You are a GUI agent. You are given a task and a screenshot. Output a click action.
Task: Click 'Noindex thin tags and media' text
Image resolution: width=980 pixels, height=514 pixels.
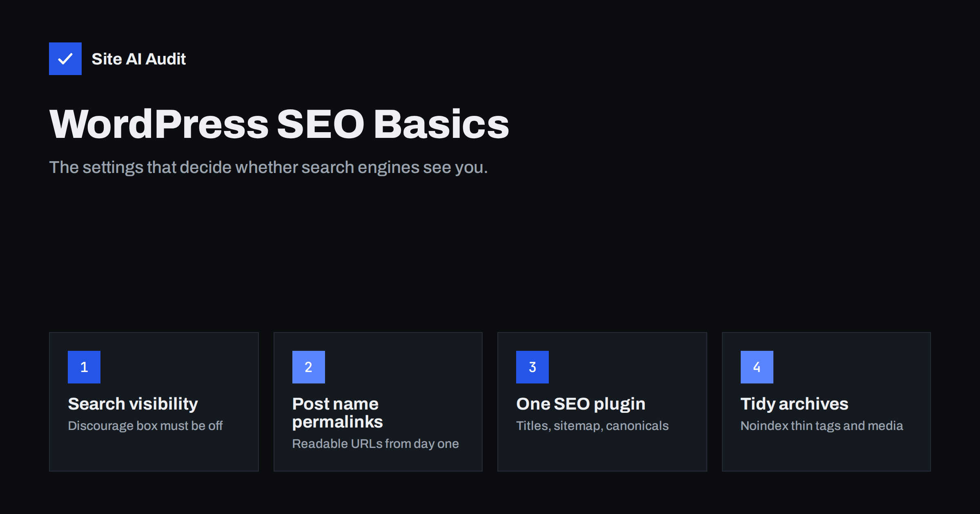pos(822,426)
